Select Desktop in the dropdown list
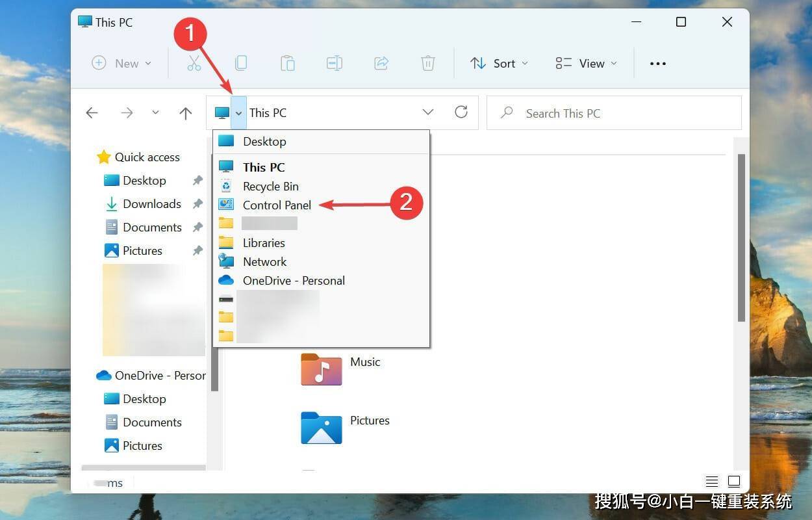Screen dimensions: 812x520 click(x=322, y=142)
